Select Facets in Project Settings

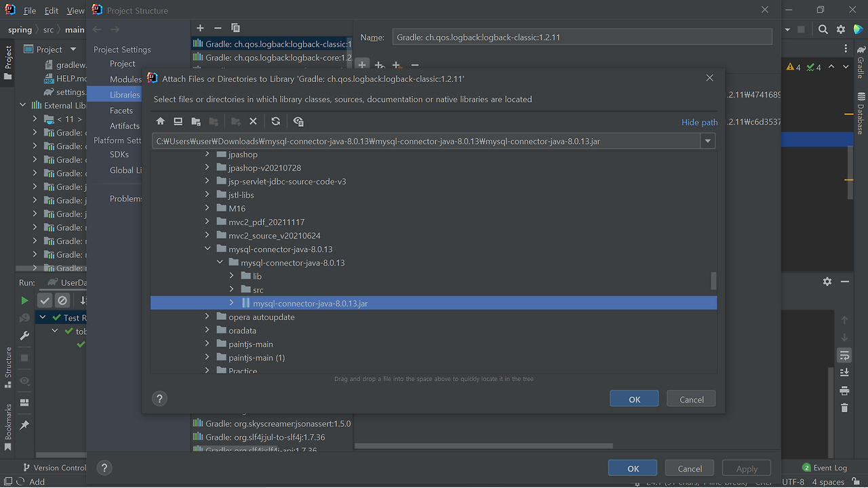[121, 110]
